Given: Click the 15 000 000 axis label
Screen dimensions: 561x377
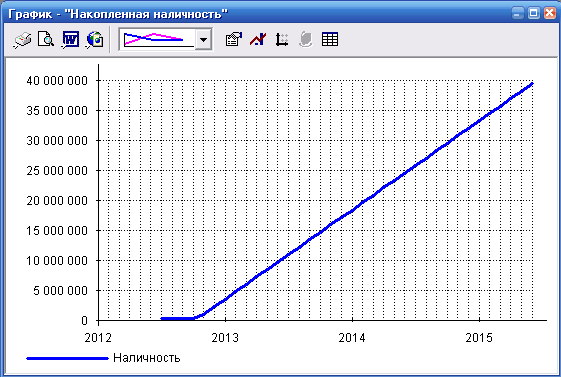Looking at the screenshot, I should click(57, 231).
